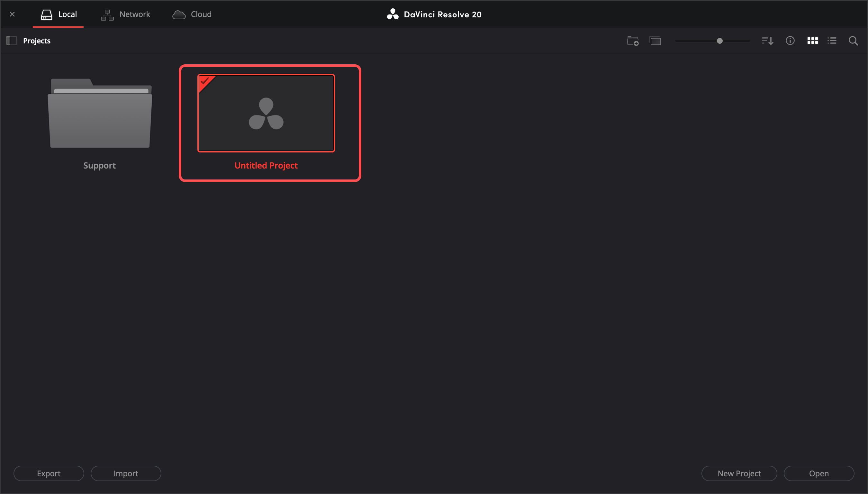This screenshot has height=494, width=868.
Task: Select the Support folder
Action: click(x=100, y=113)
